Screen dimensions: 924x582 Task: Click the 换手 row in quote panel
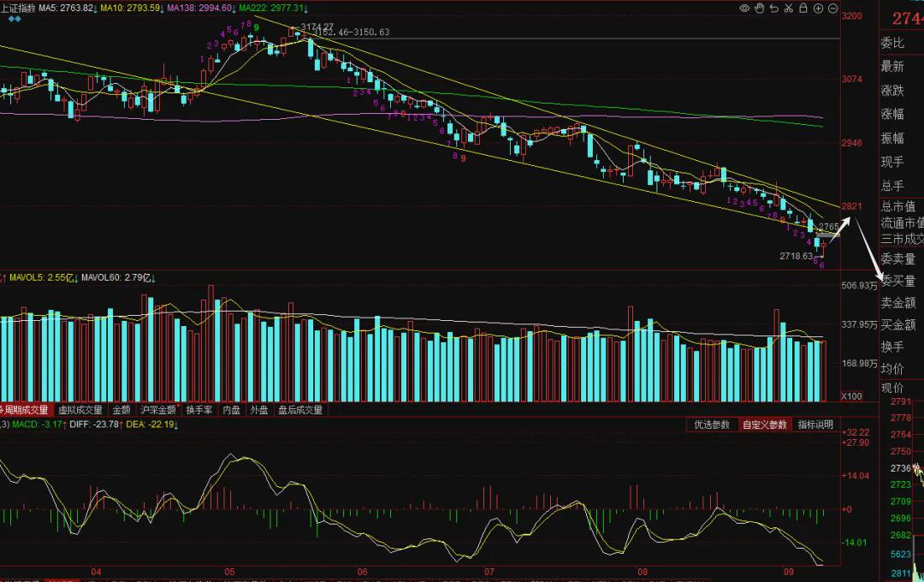pyautogui.click(x=892, y=347)
